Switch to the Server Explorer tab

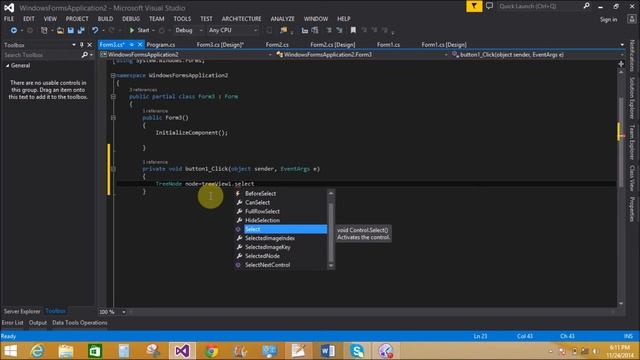click(22, 311)
